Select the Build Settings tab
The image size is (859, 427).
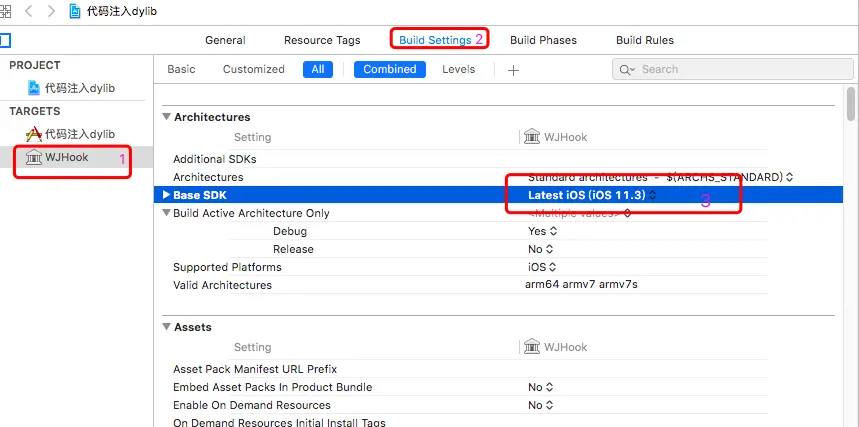tap(435, 40)
